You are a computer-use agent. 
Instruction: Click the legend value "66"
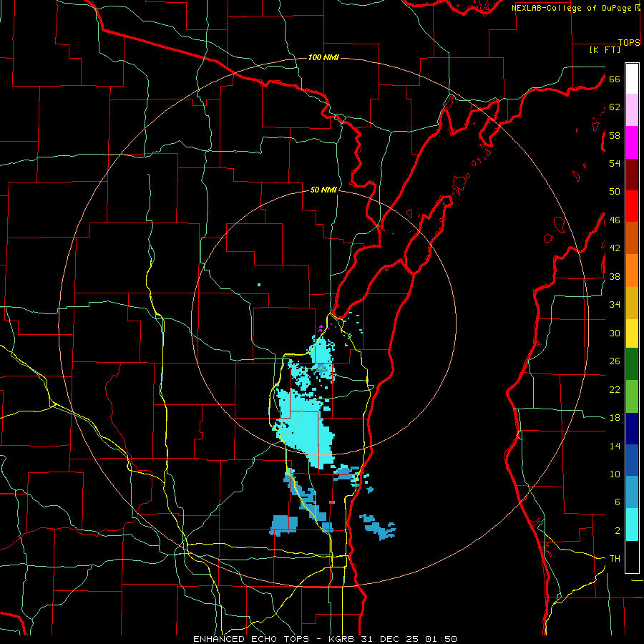pos(615,79)
